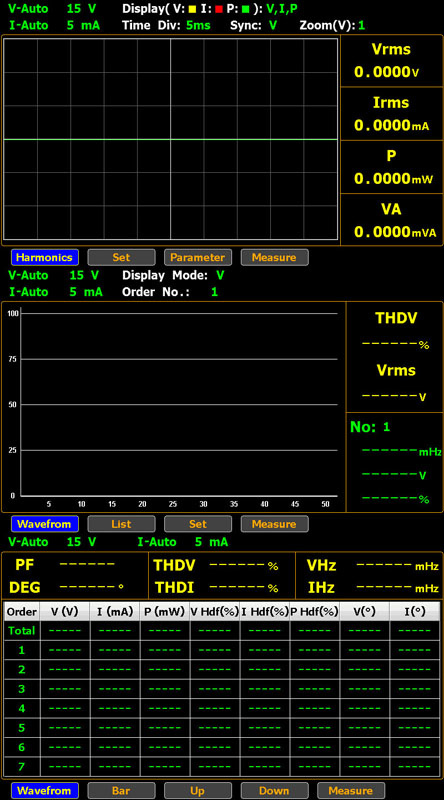Viewport: 444px width, 800px height.
Task: Select red I color indicator in Display
Action: pyautogui.click(x=220, y=9)
